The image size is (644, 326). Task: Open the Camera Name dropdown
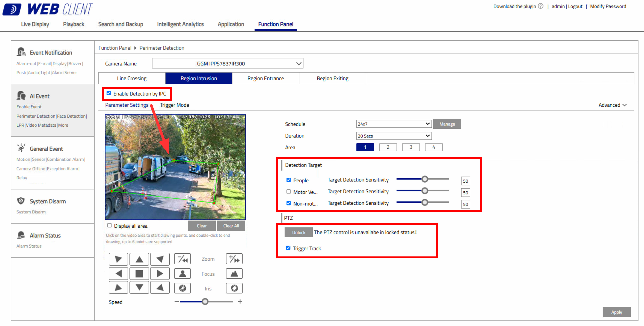pyautogui.click(x=228, y=64)
